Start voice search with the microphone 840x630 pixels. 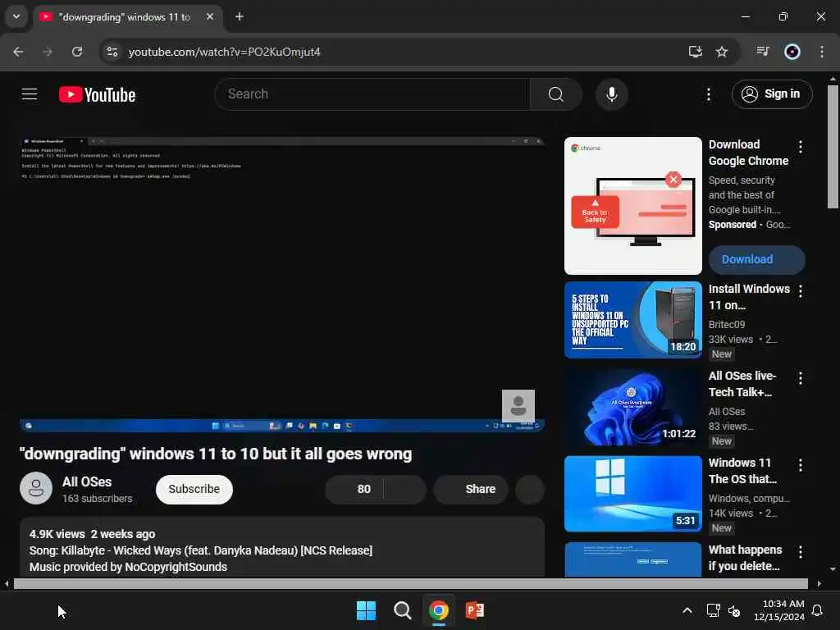point(611,94)
